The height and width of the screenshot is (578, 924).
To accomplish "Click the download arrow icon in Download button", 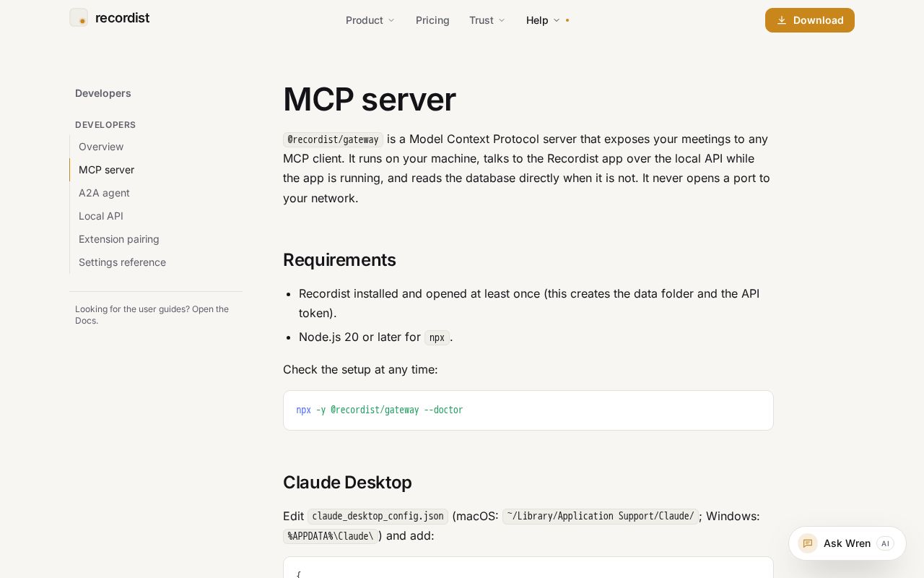I will click(781, 20).
